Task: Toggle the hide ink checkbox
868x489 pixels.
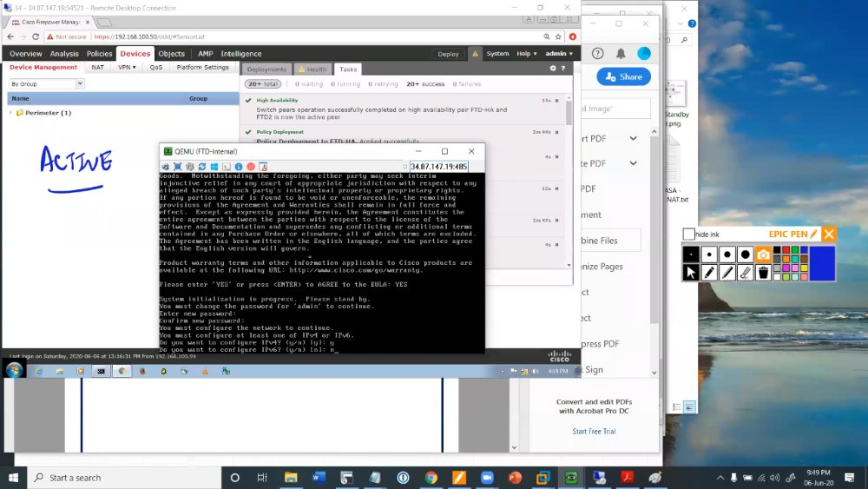Action: pos(688,235)
